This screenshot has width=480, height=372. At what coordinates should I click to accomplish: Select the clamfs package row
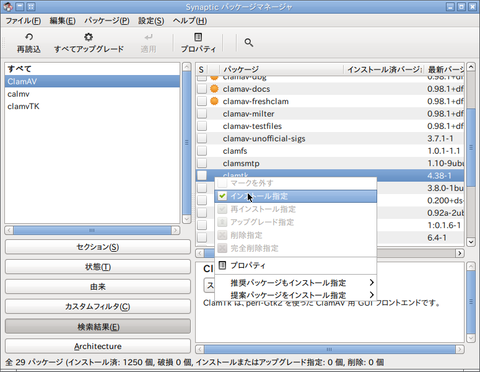[x=330, y=151]
